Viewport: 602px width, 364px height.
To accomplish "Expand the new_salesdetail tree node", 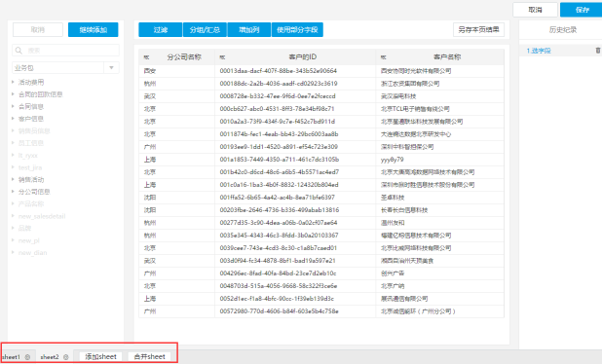I will tap(13, 216).
